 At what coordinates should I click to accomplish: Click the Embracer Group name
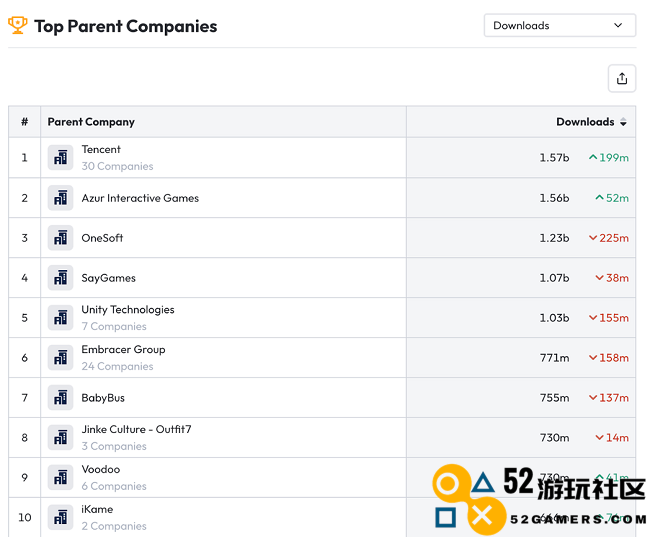click(123, 350)
